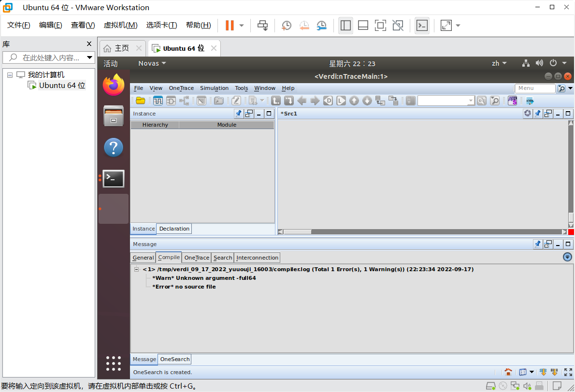Toggle the pin on the Instance panel
Viewport: 575px width, 392px height.
(238, 113)
